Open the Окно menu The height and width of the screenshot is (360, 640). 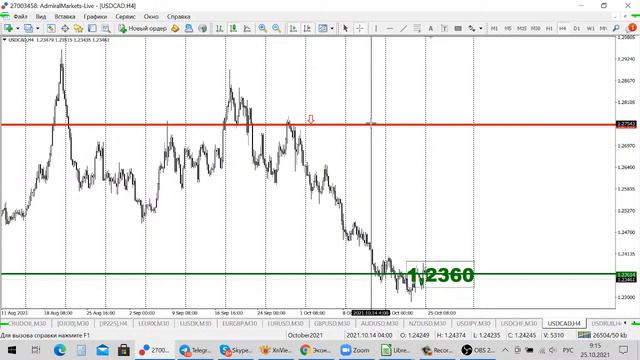151,17
